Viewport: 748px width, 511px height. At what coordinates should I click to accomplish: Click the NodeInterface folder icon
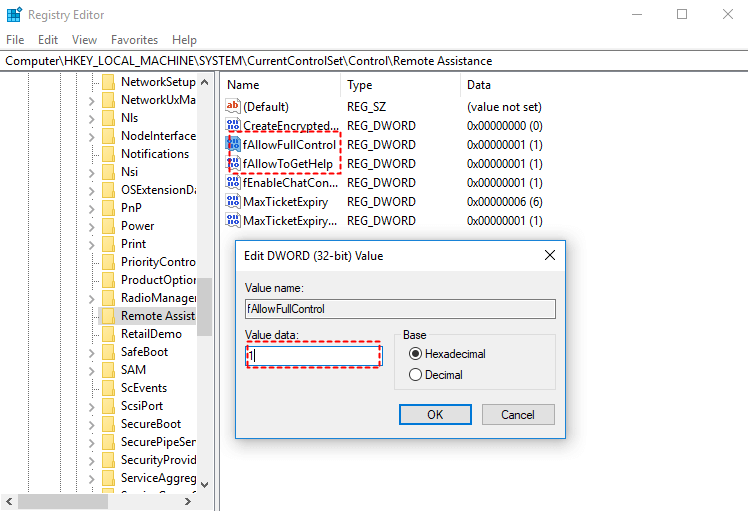(x=109, y=136)
